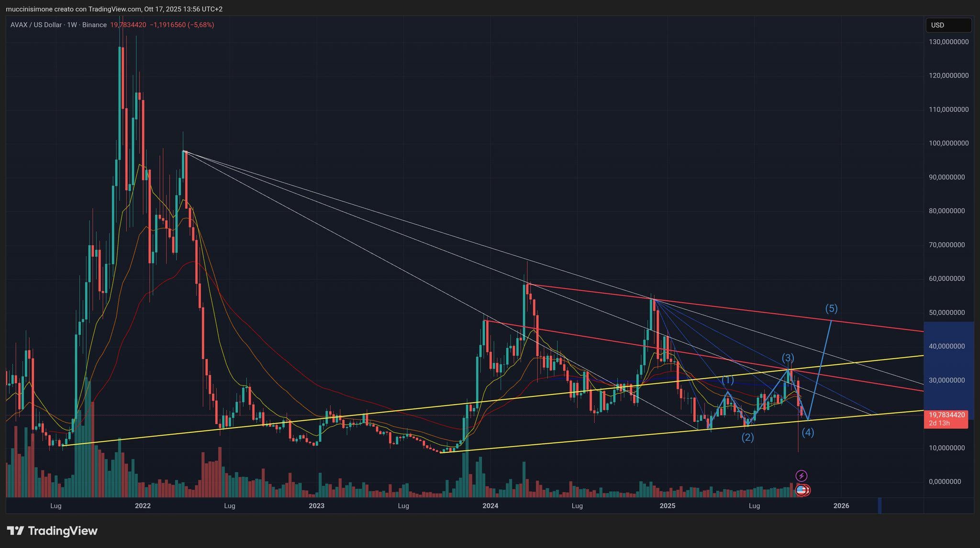This screenshot has height=548, width=980.
Task: Select the wave label (5)
Action: (831, 308)
